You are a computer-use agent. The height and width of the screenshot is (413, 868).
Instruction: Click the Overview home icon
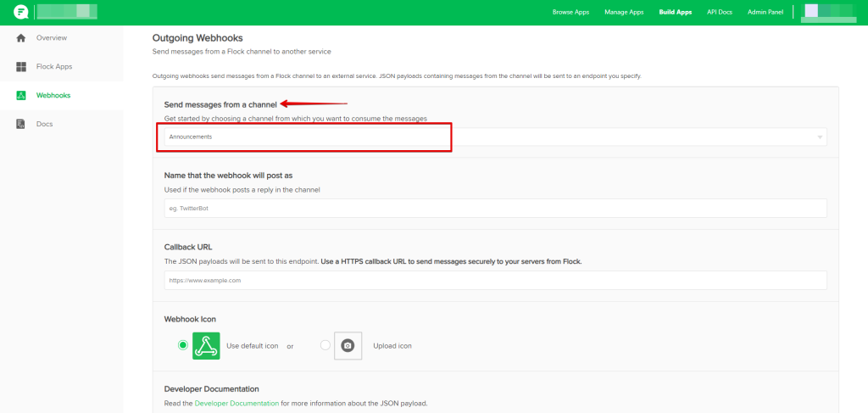pos(21,38)
